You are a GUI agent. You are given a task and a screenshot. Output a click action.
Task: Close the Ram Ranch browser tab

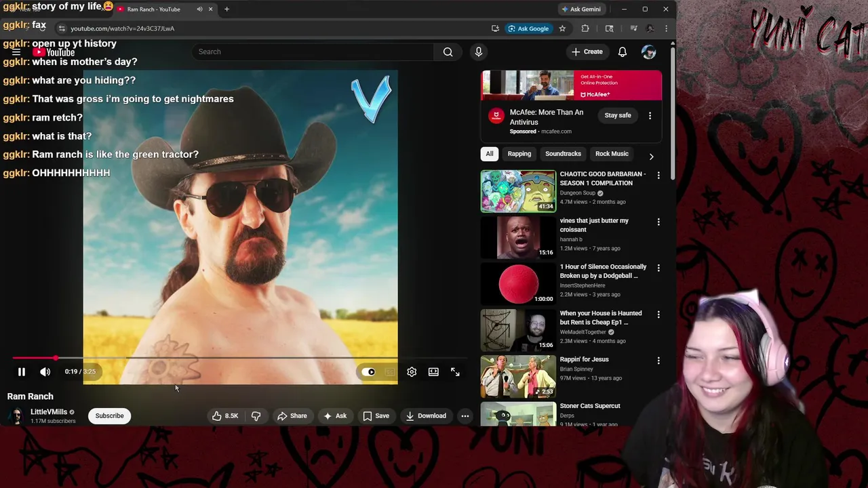pos(210,9)
